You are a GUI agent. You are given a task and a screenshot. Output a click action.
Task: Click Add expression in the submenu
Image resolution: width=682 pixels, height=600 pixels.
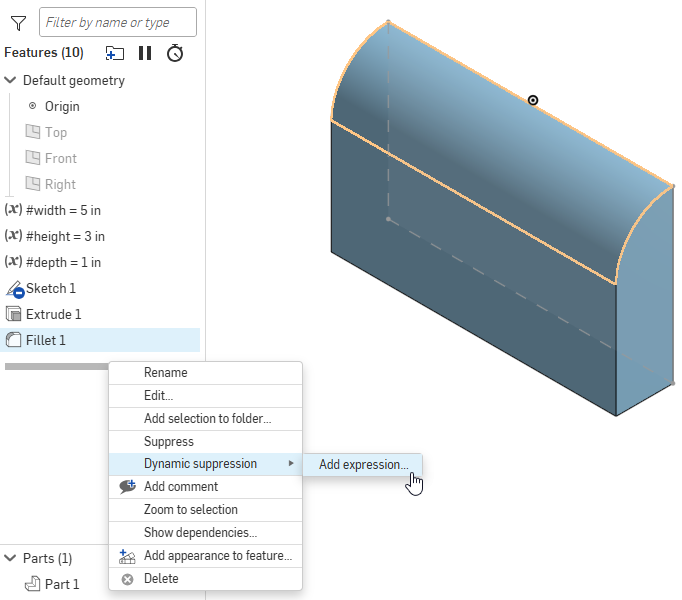363,464
